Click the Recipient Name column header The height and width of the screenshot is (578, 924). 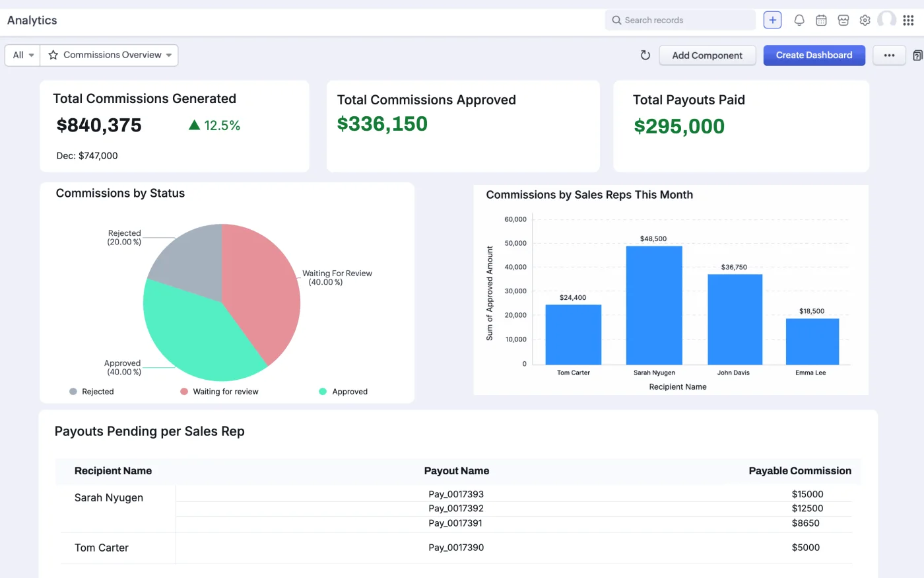[113, 471]
